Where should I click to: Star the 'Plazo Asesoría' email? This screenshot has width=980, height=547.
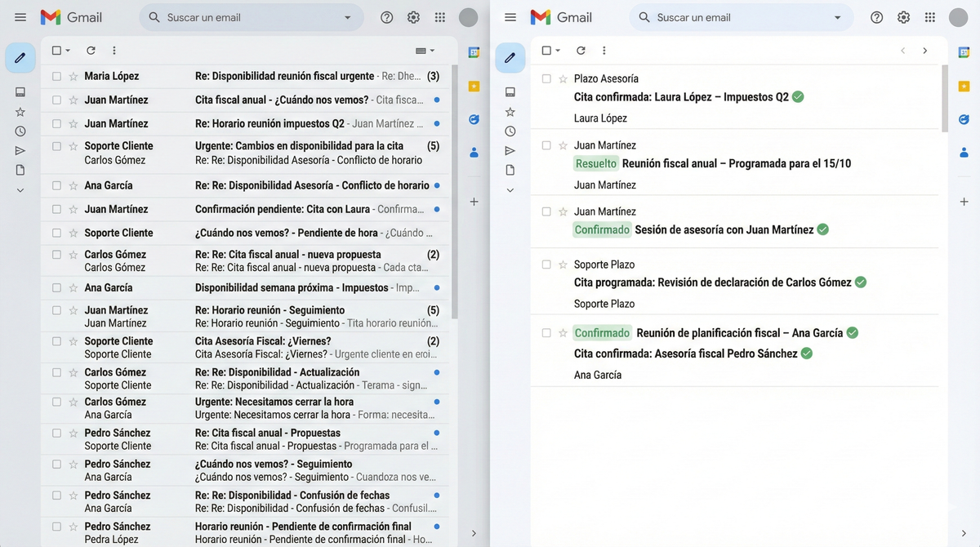pyautogui.click(x=563, y=78)
